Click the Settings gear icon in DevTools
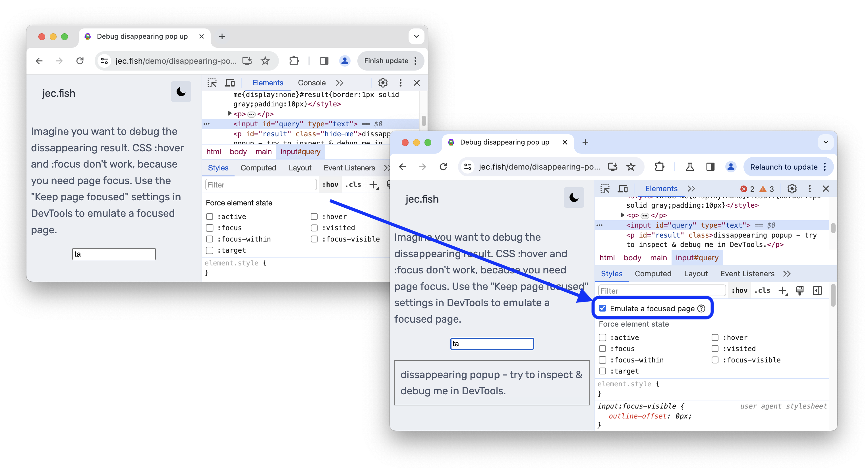Viewport: 868px width, 468px height. click(x=793, y=188)
